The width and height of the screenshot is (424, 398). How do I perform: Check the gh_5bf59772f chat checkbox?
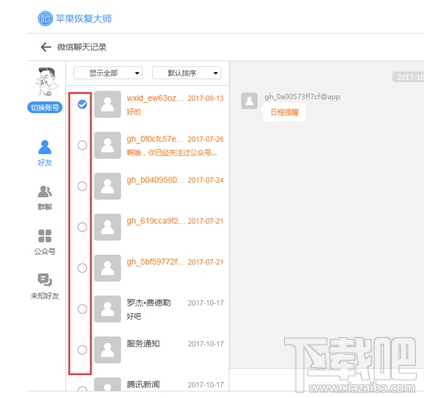click(82, 268)
